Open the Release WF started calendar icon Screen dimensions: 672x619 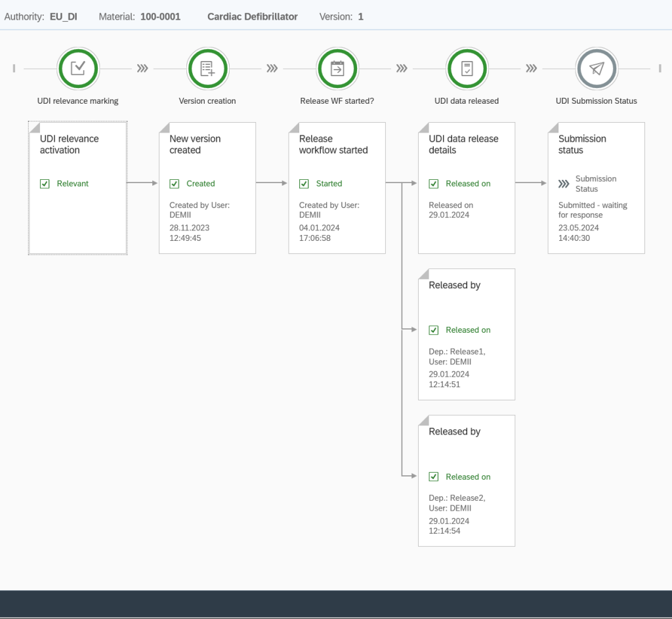(337, 68)
